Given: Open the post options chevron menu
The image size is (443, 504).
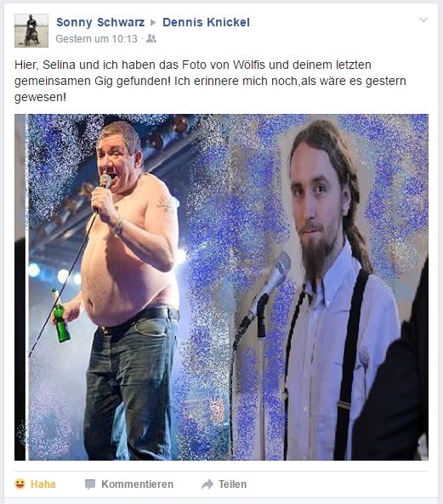Looking at the screenshot, I should coord(423,20).
